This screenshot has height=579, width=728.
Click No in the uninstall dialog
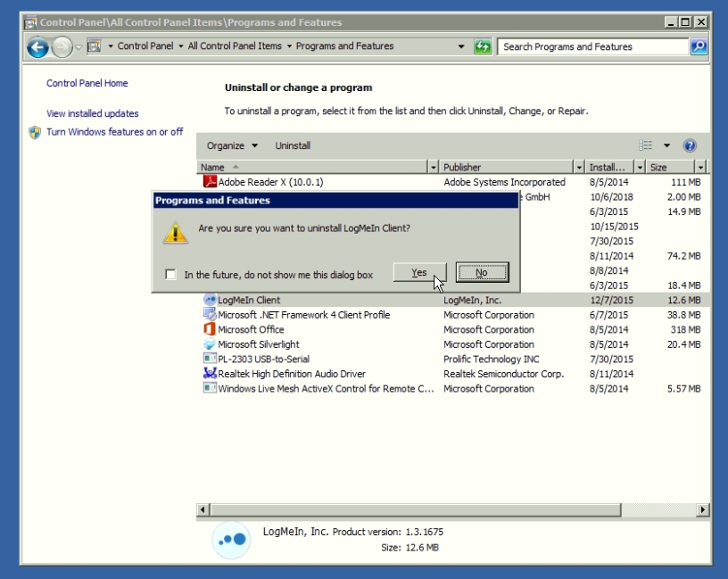pos(482,273)
